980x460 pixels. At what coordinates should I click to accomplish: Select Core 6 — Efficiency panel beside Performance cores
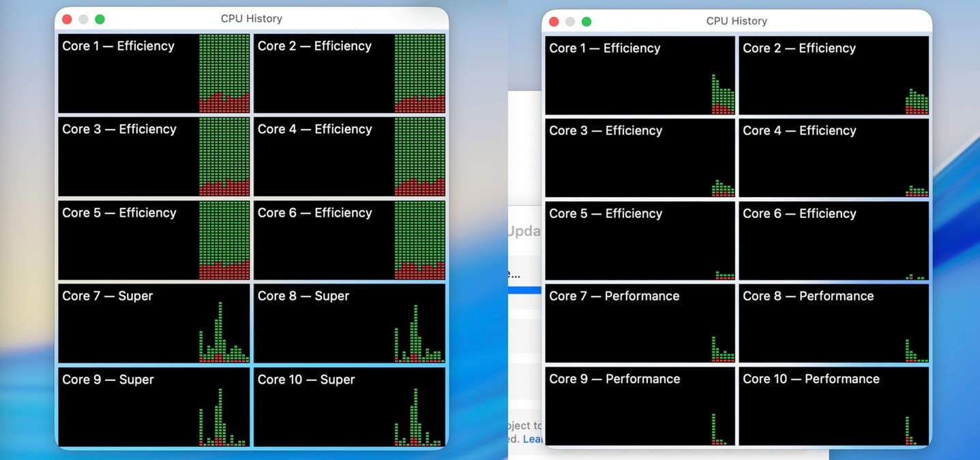tap(833, 241)
